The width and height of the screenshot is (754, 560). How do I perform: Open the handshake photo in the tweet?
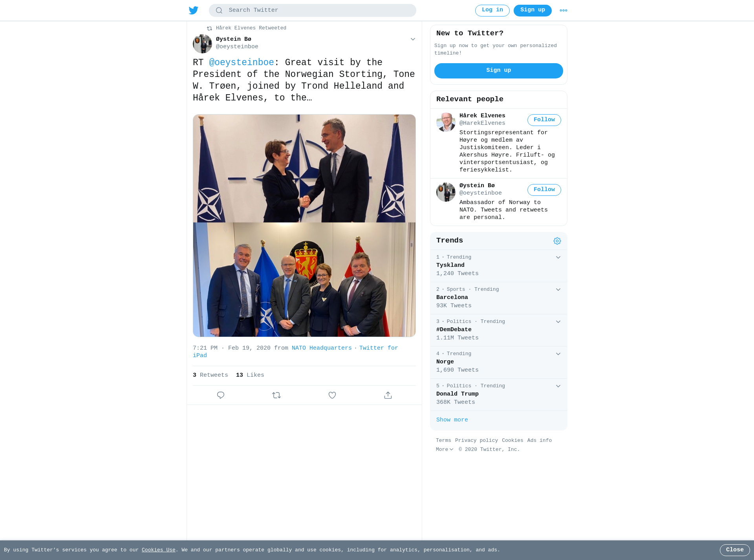pyautogui.click(x=304, y=168)
